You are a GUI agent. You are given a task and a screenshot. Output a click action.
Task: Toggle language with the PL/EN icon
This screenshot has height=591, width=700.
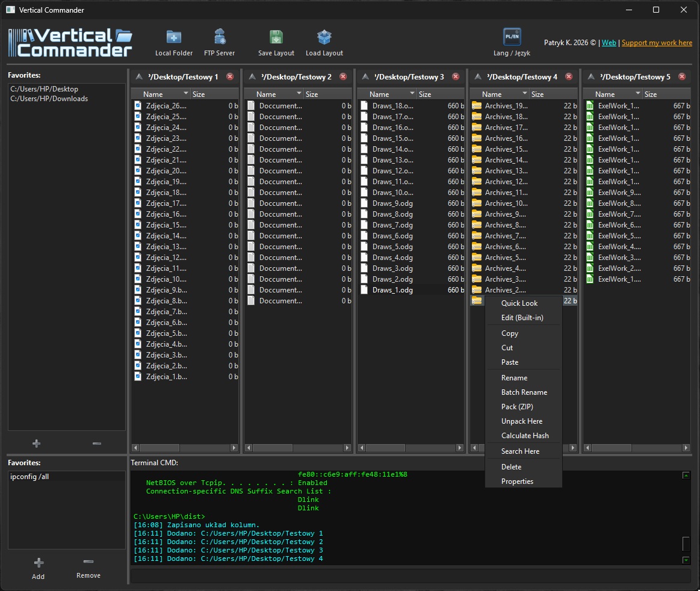[512, 37]
